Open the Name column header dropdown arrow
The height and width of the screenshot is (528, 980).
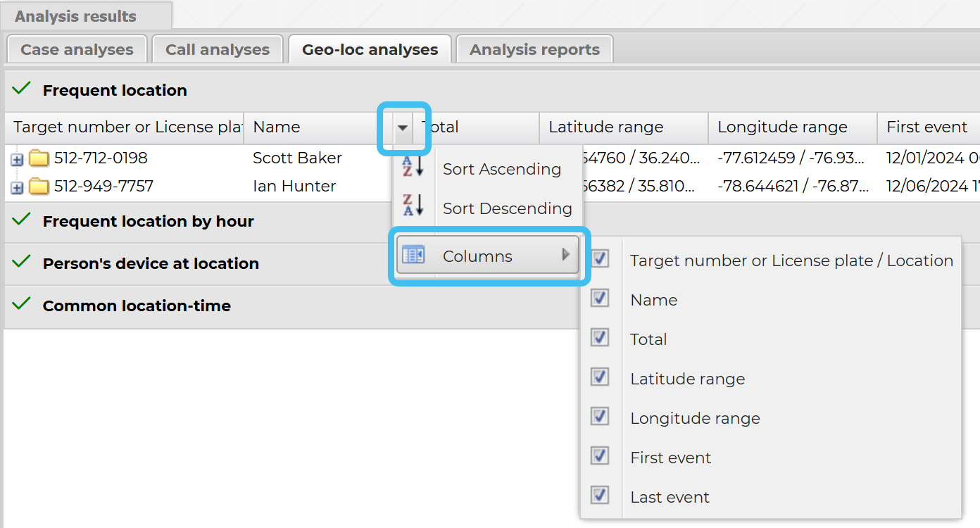[x=403, y=128]
